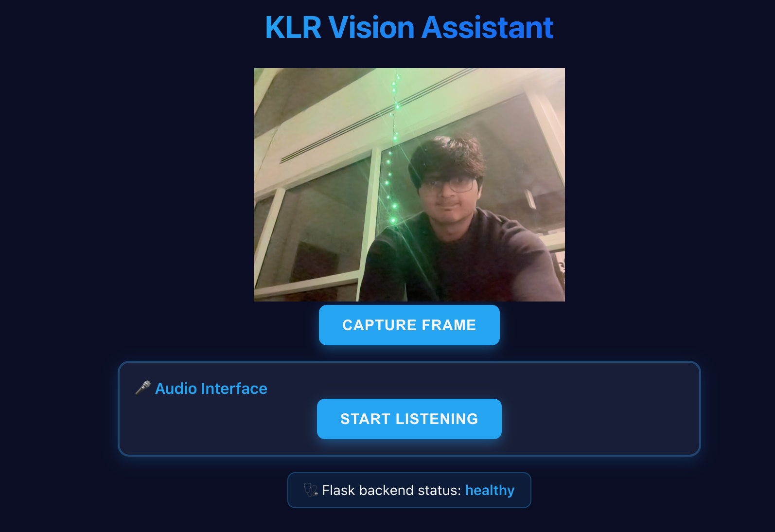The image size is (775, 532).
Task: Start listening for audio input
Action: pos(409,419)
